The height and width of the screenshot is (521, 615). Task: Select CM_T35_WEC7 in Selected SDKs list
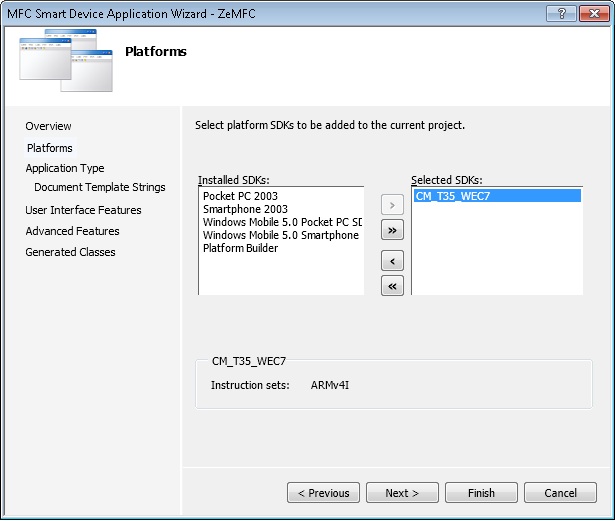[x=497, y=196]
